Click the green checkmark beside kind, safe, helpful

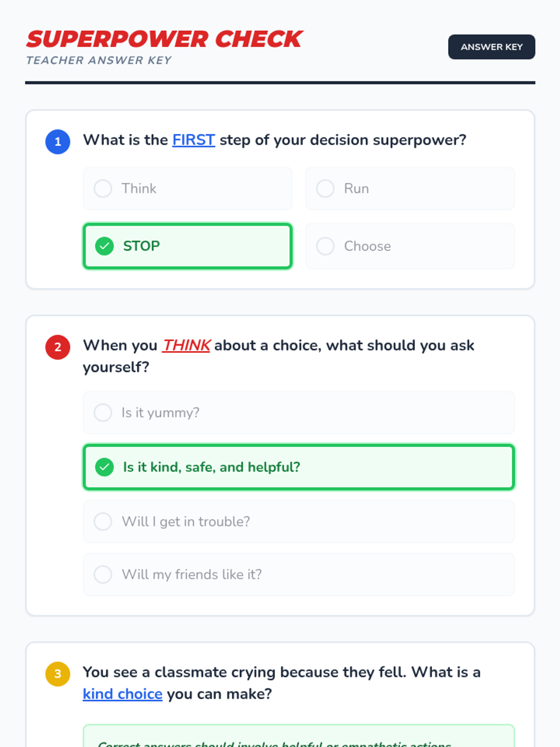click(104, 467)
